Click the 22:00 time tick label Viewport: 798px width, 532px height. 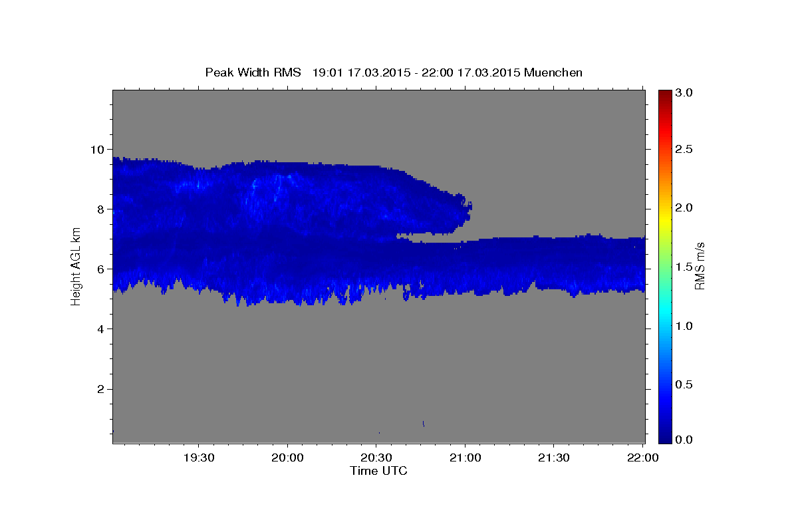[642, 458]
